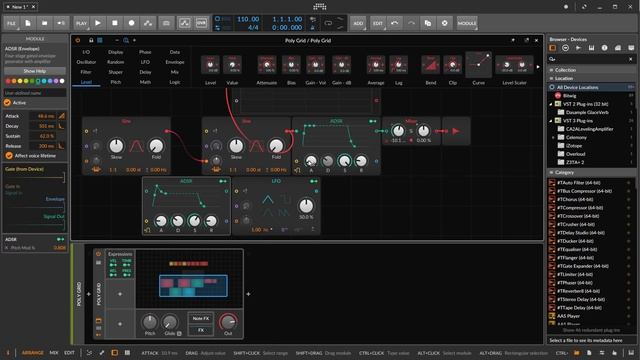
Task: Choose the white color swatch
Action: (62, 81)
